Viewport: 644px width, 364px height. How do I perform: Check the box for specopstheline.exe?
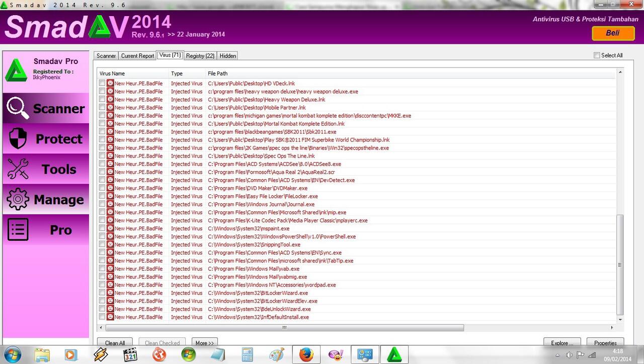[x=102, y=148]
